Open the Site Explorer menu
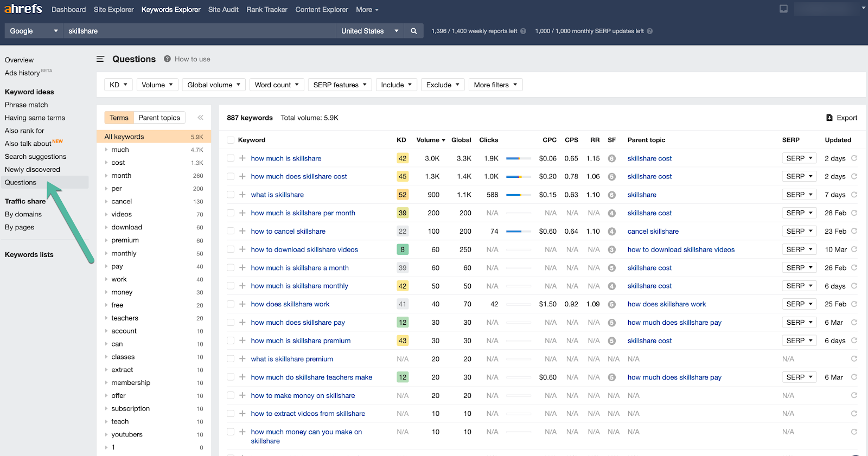 click(x=113, y=9)
